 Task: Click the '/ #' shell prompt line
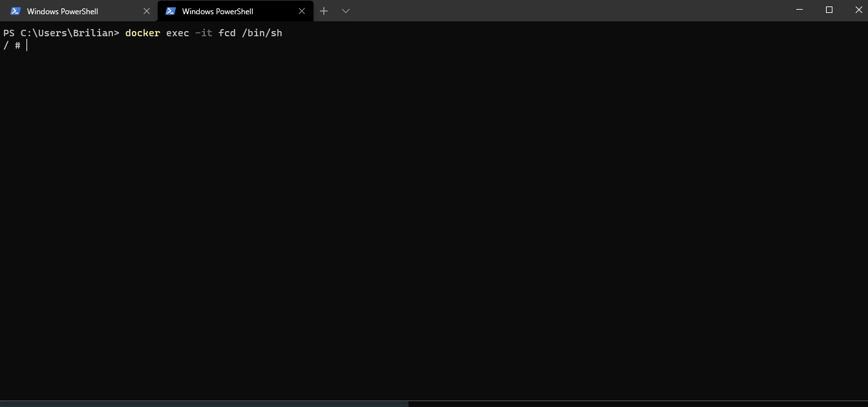[12, 45]
